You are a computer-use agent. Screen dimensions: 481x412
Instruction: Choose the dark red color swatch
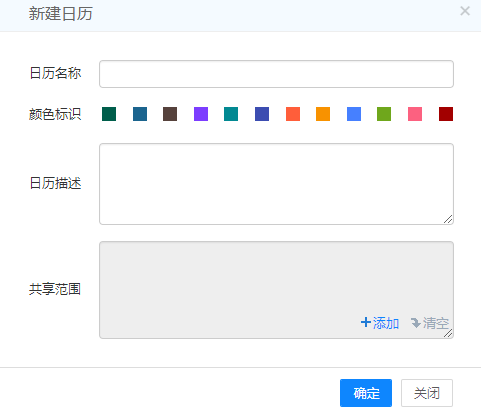[x=446, y=114]
